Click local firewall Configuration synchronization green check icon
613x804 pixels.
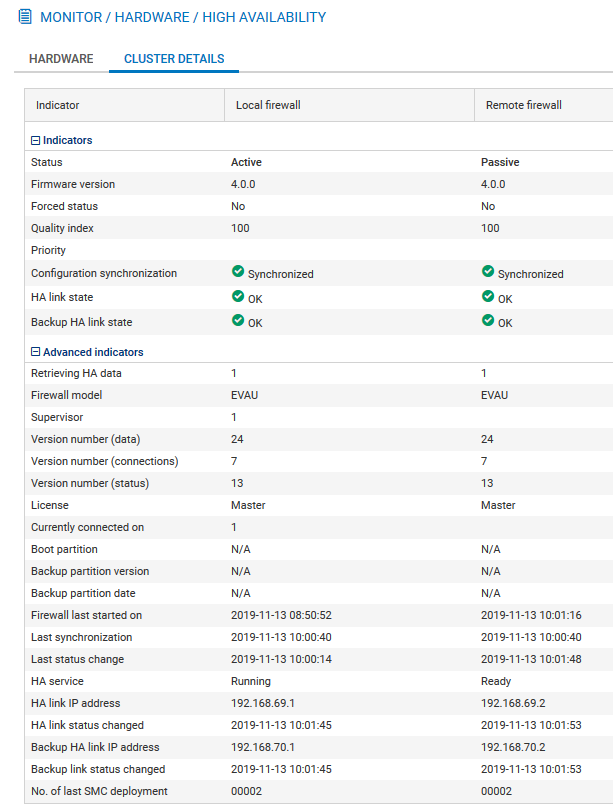click(238, 272)
